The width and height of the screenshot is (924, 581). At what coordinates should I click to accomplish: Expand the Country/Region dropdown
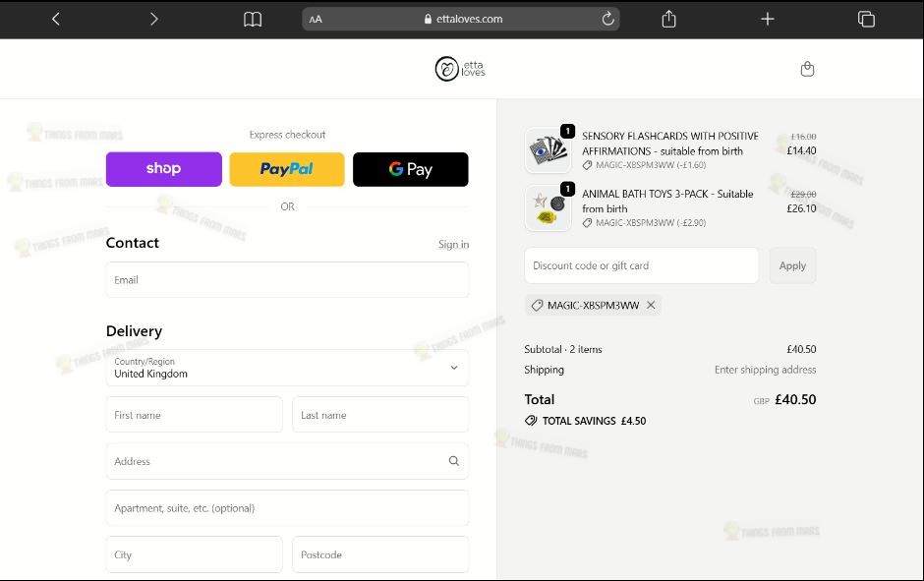coord(287,368)
